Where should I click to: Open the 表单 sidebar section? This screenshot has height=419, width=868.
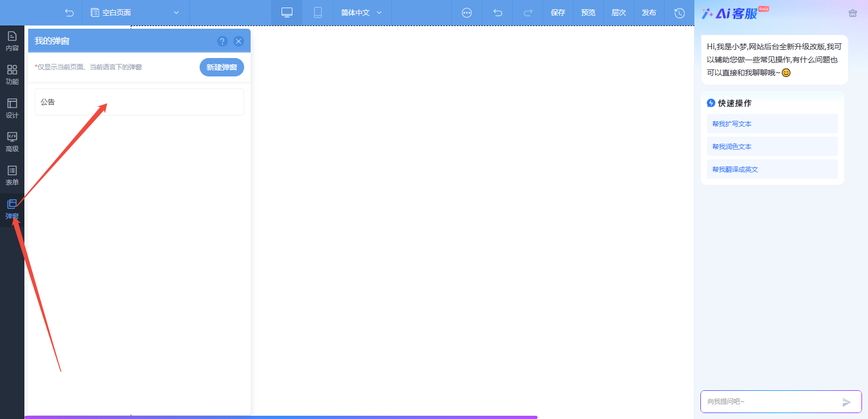coord(12,176)
